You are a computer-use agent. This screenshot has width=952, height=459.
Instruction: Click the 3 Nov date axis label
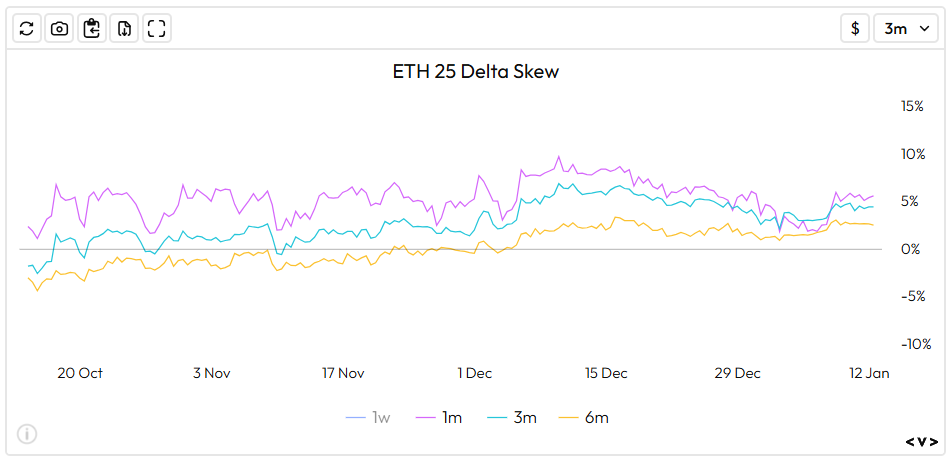pyautogui.click(x=211, y=373)
